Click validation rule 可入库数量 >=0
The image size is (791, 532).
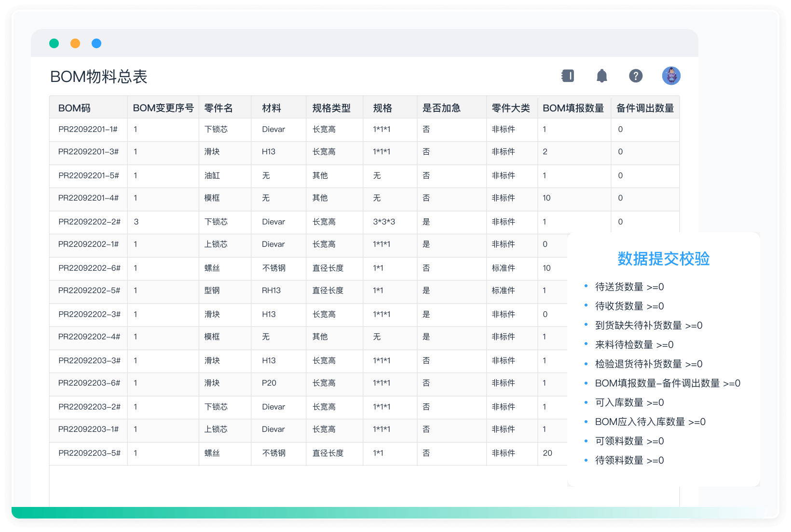click(x=629, y=402)
